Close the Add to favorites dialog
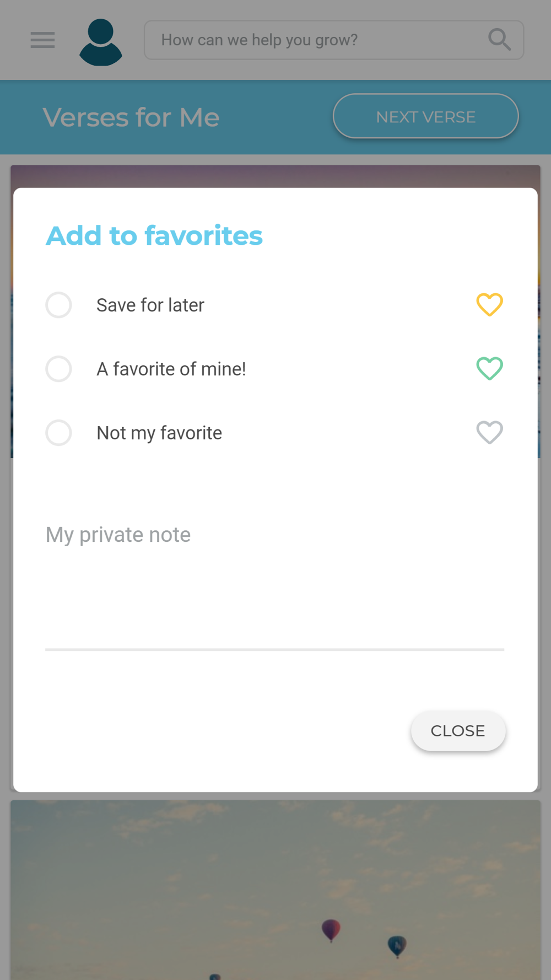This screenshot has height=980, width=551. pyautogui.click(x=458, y=731)
